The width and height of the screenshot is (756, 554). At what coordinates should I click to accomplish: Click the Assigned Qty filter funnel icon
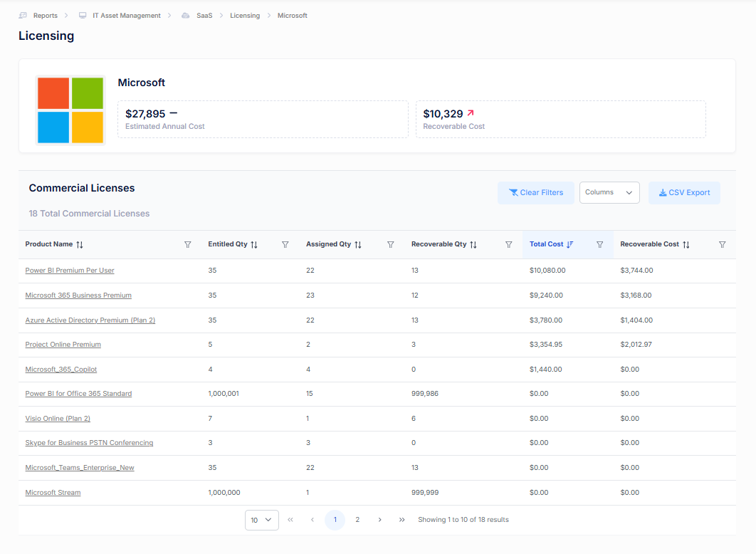pos(391,244)
